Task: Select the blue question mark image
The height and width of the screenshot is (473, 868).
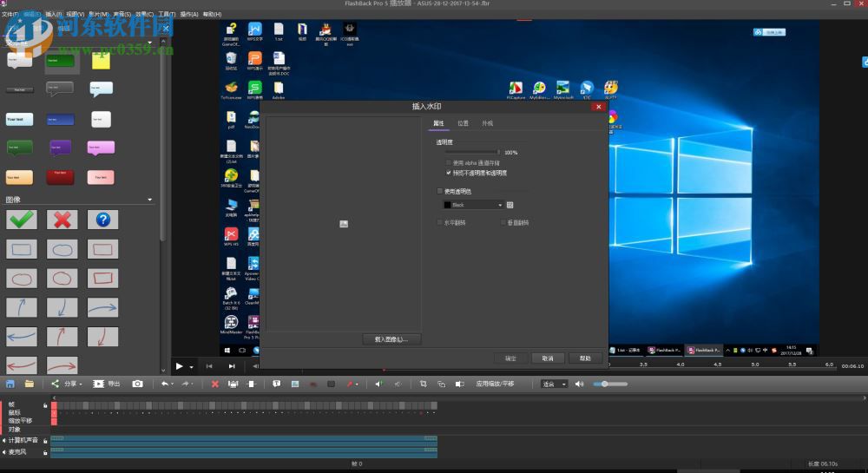Action: (x=102, y=220)
